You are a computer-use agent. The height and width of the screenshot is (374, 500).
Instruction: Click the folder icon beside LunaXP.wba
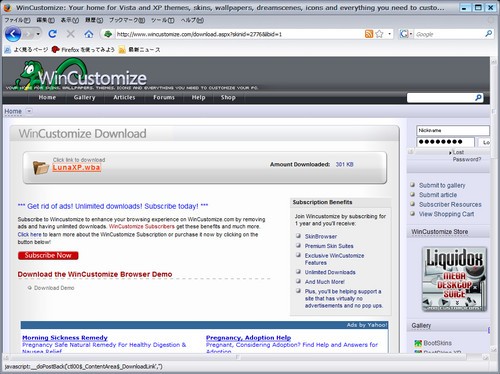point(41,167)
